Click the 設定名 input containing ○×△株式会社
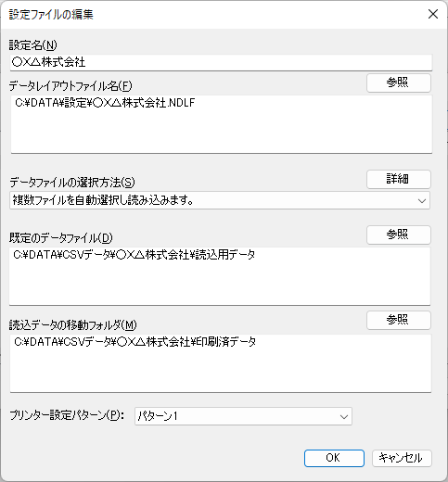This screenshot has width=448, height=482. (x=221, y=62)
